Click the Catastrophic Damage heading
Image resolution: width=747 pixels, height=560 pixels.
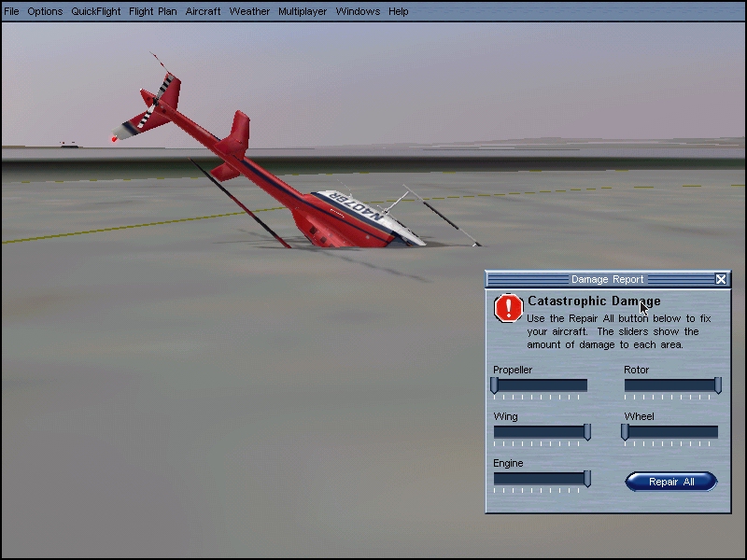(x=594, y=301)
